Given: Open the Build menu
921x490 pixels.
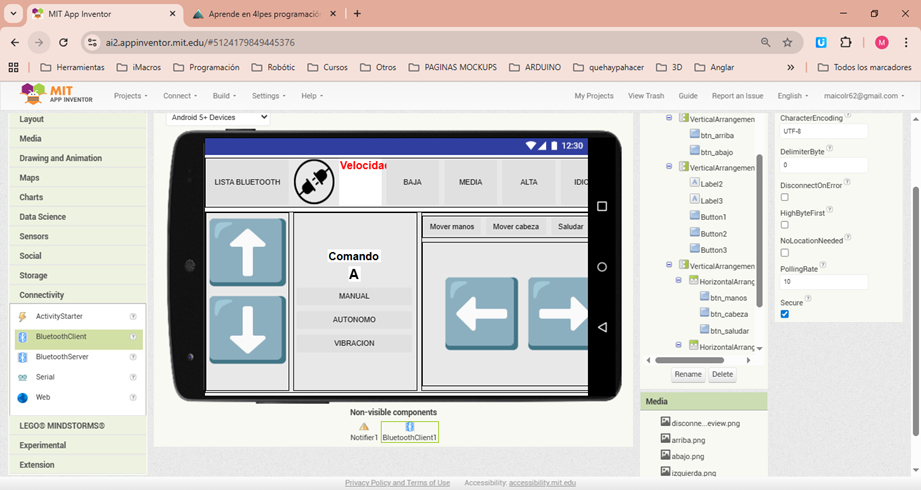Looking at the screenshot, I should (x=224, y=96).
